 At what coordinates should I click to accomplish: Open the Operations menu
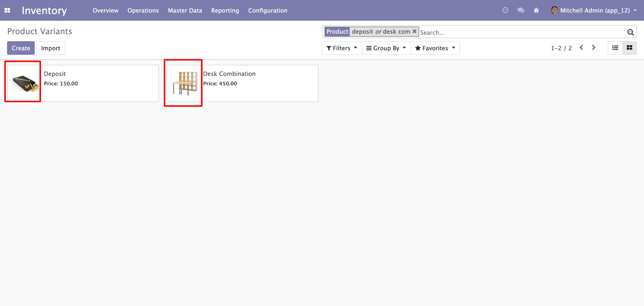click(143, 10)
